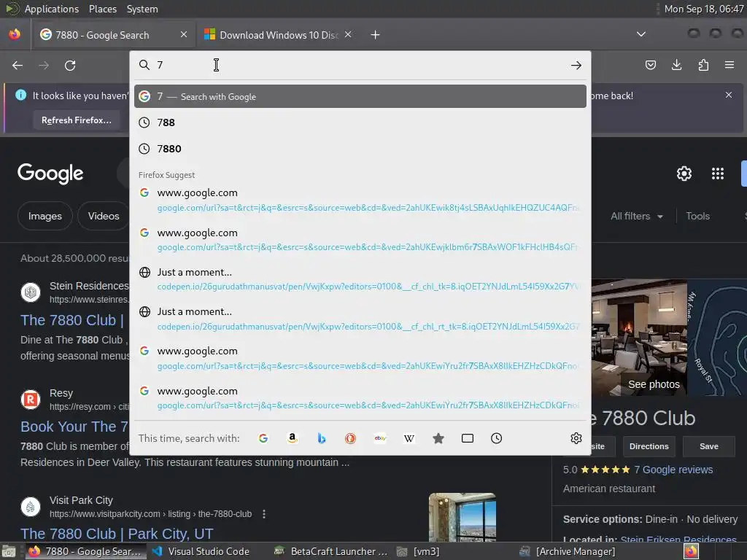
Task: Open the System menu
Action: [x=142, y=9]
